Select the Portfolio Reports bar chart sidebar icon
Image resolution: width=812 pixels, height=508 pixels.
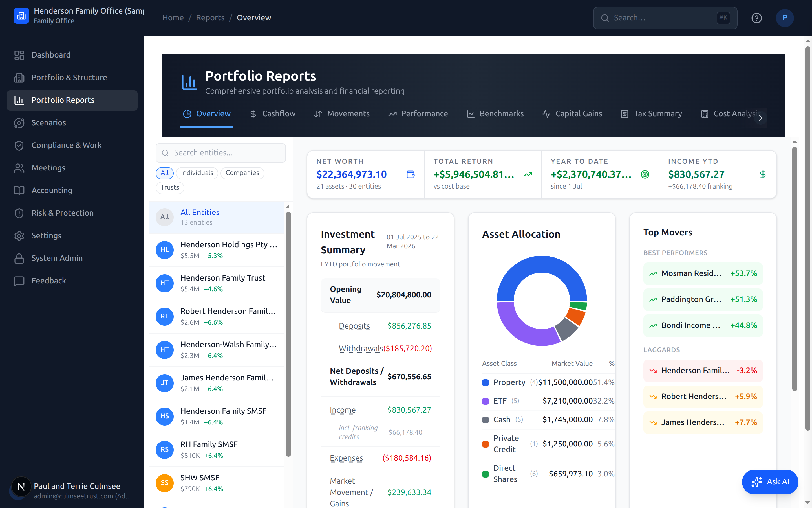point(19,100)
